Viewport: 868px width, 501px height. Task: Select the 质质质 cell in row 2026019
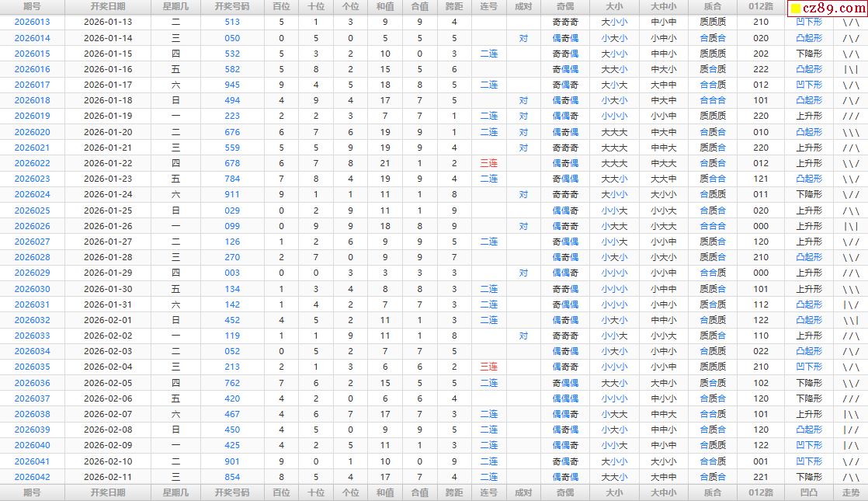(x=713, y=117)
